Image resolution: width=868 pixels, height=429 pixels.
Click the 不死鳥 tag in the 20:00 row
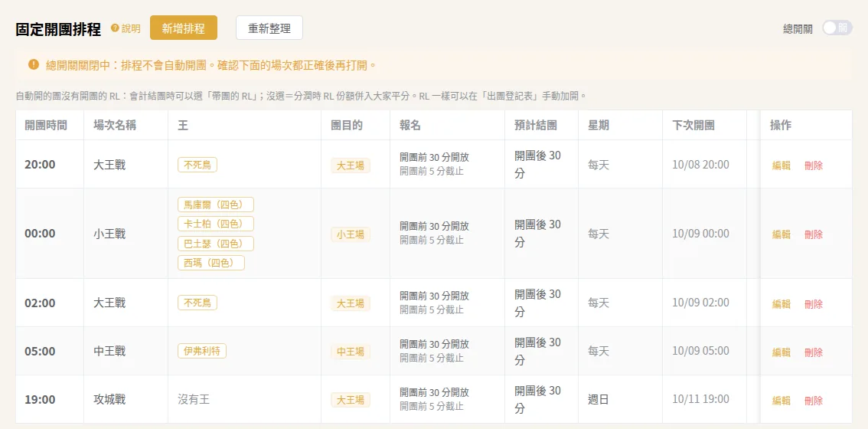[x=197, y=165]
